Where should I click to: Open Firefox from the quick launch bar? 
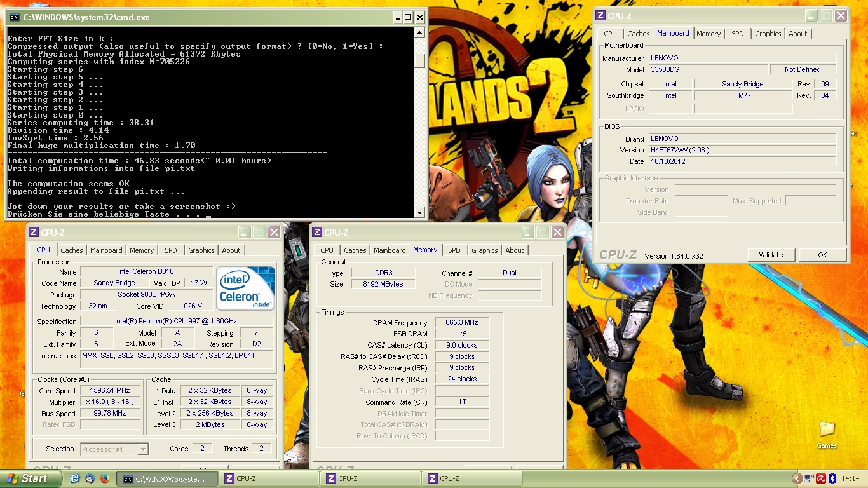click(104, 478)
